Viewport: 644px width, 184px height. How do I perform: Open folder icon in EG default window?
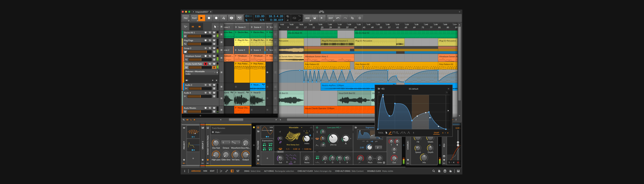(379, 89)
